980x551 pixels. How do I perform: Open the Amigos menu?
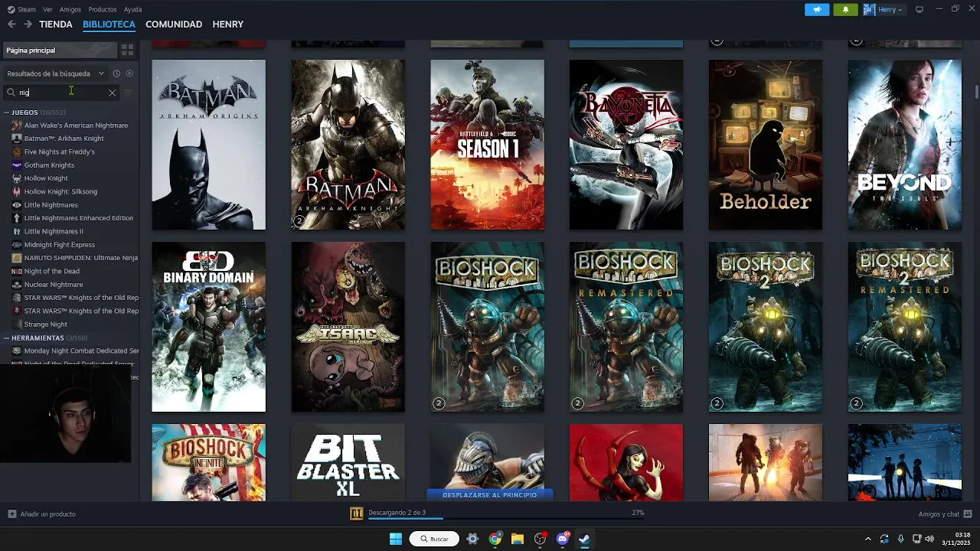click(x=70, y=9)
